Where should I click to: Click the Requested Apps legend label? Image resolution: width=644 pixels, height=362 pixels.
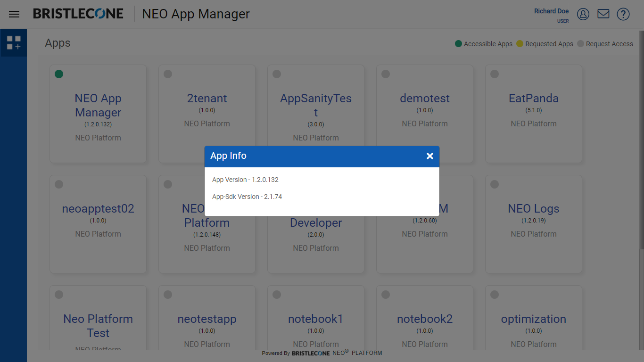coord(549,44)
